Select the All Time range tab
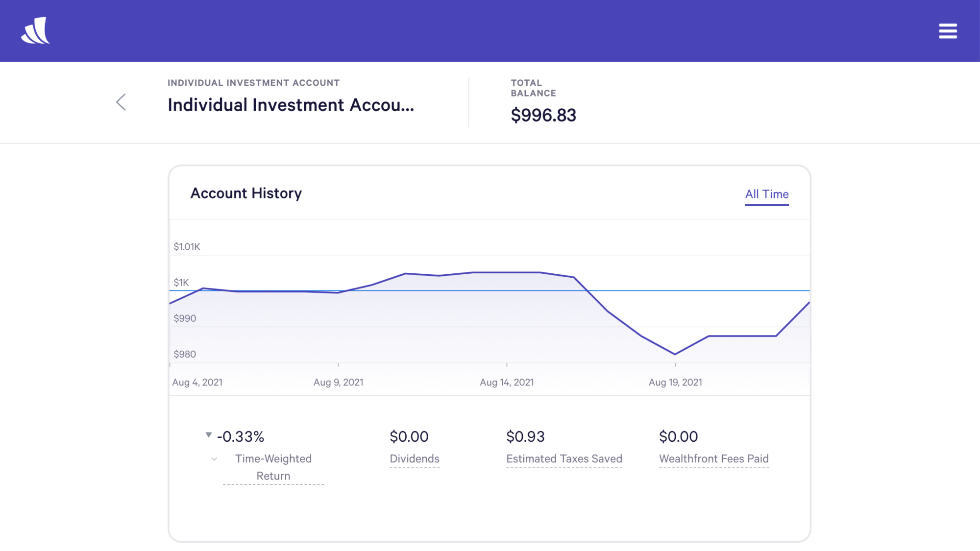Viewport: 980px width, 551px height. click(x=766, y=194)
